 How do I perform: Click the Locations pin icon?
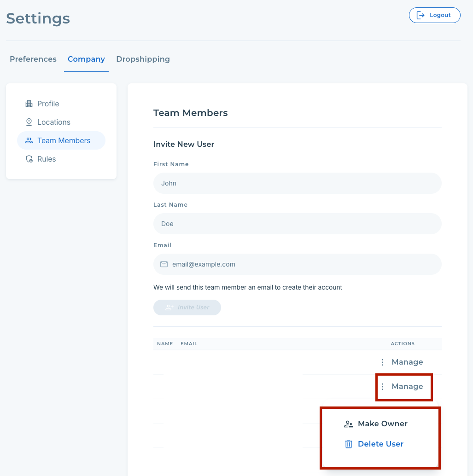29,122
